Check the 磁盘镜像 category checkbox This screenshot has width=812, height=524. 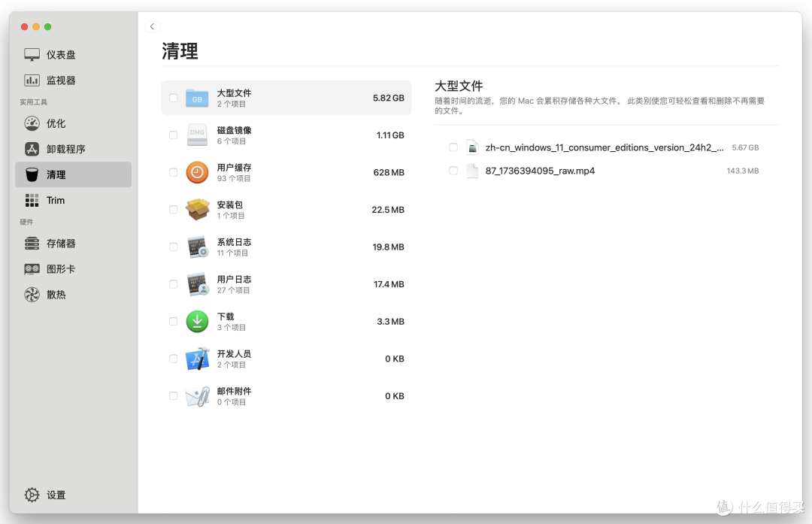(174, 135)
